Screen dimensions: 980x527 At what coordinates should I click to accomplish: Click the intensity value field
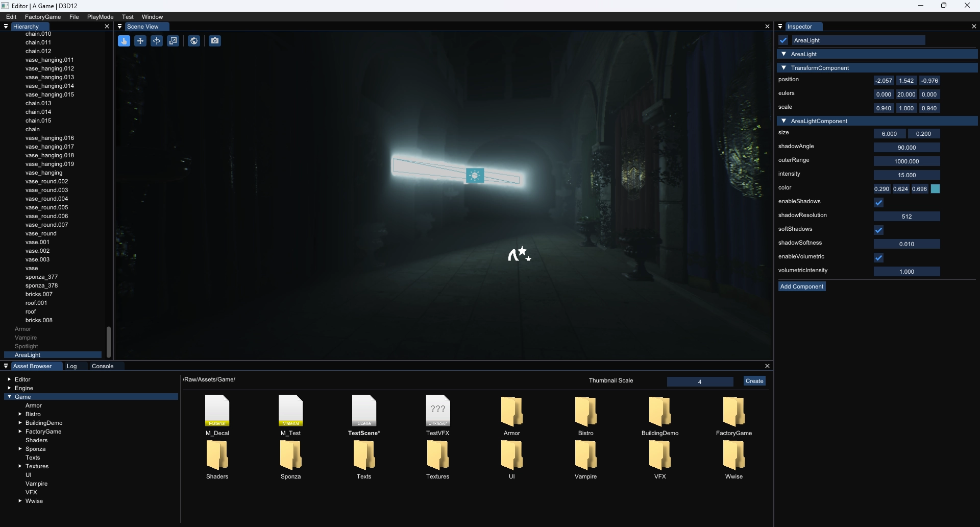pyautogui.click(x=906, y=175)
